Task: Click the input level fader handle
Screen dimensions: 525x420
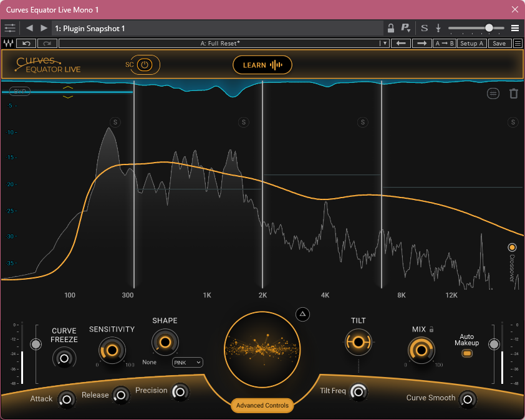Action: point(36,344)
